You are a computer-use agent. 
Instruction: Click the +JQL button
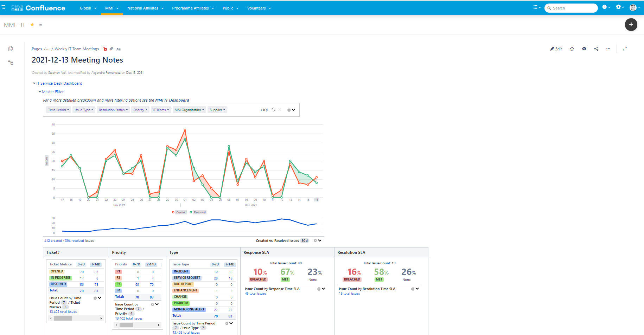click(264, 110)
